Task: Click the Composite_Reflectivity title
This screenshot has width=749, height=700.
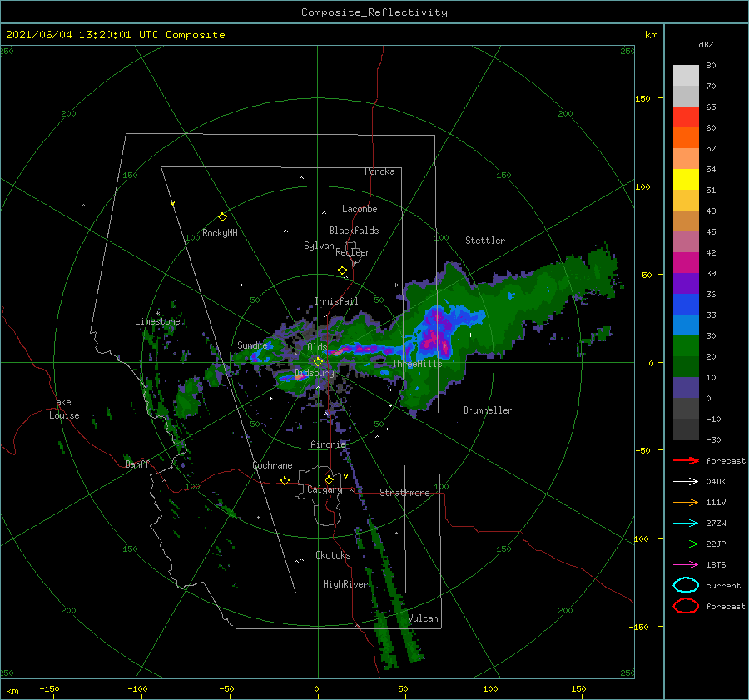Action: click(374, 12)
